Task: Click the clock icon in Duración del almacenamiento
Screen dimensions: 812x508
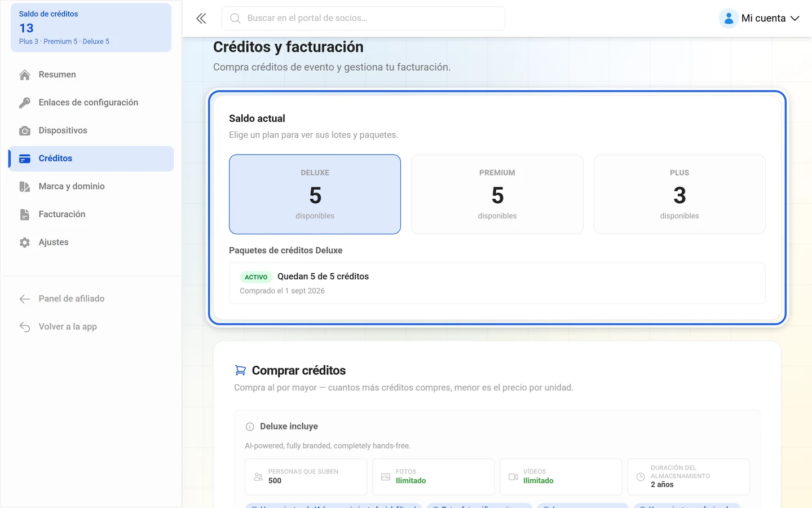Action: (641, 477)
